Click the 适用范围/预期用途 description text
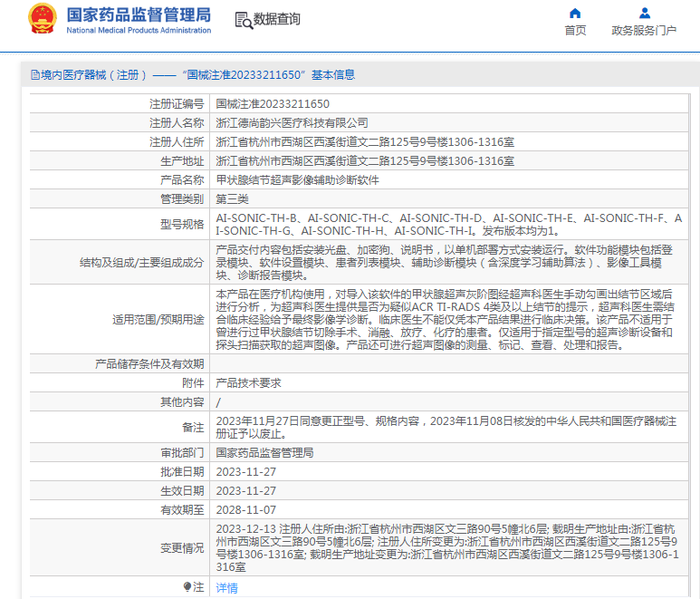700x599 pixels. [x=446, y=319]
